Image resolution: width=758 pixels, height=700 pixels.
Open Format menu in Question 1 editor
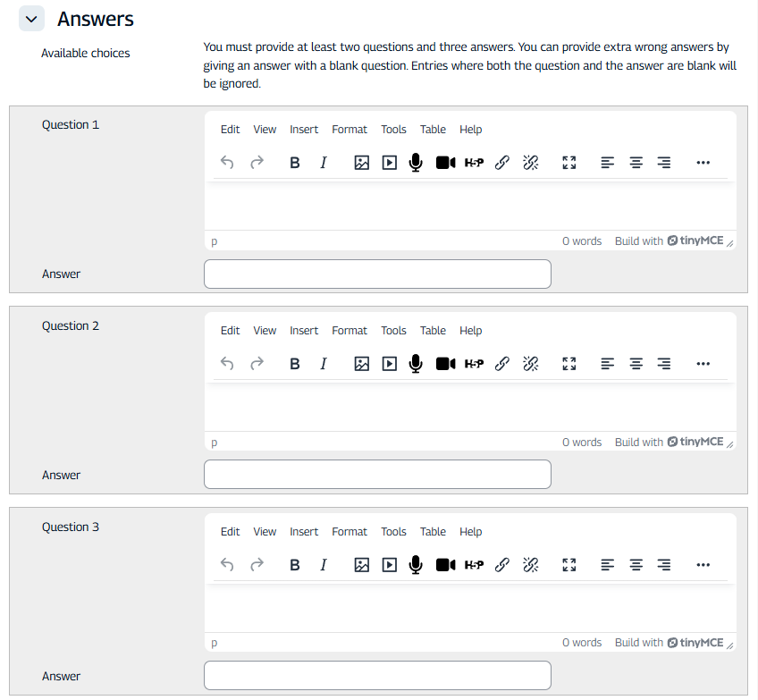pos(350,130)
